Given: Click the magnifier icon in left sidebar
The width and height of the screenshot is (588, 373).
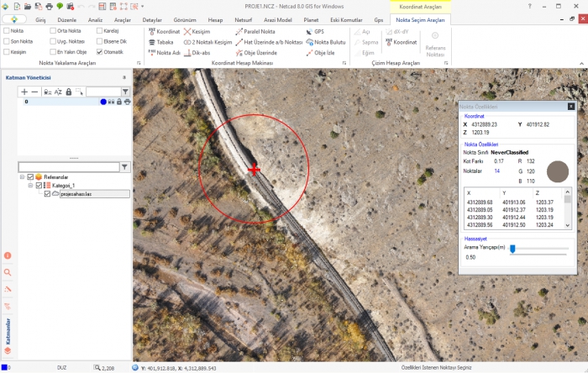Looking at the screenshot, I should click(x=8, y=272).
